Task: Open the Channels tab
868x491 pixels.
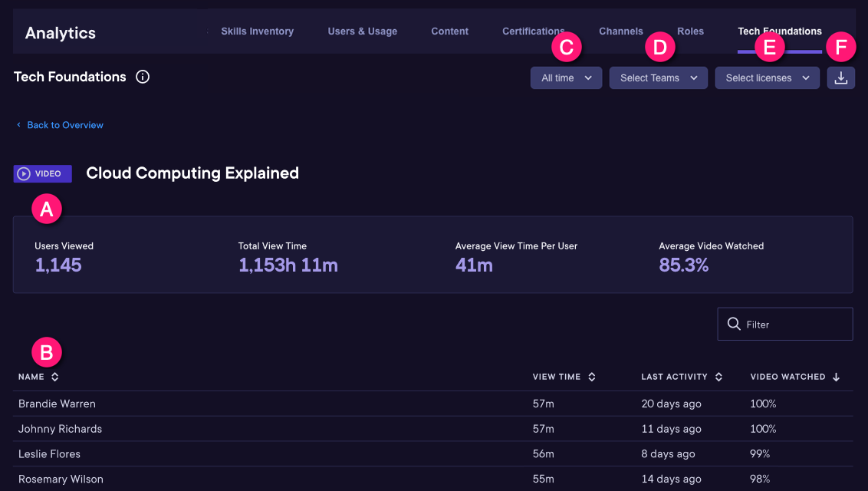Action: click(x=620, y=31)
